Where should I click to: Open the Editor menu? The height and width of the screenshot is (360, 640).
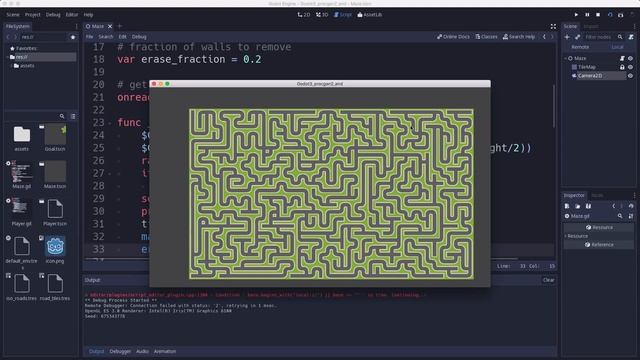[x=72, y=15]
